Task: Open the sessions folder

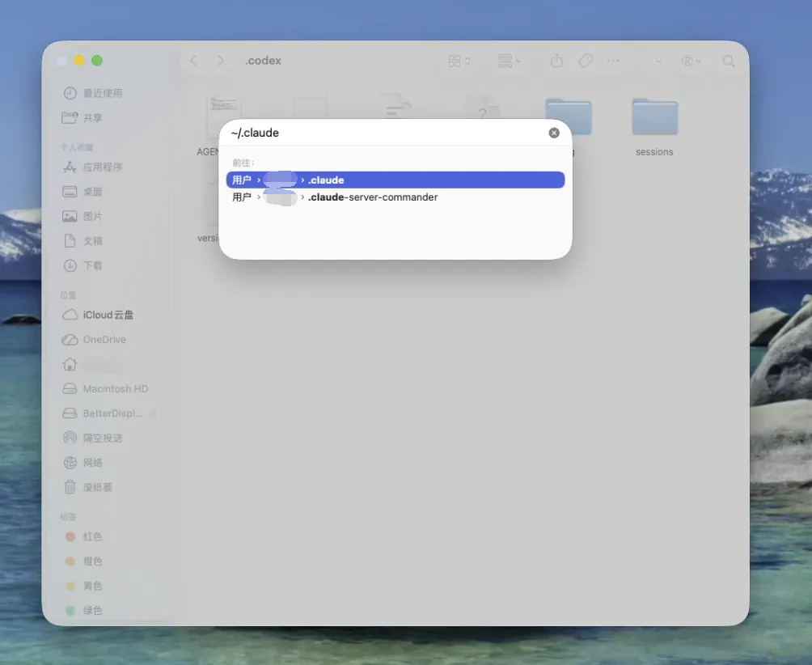Action: [653, 117]
